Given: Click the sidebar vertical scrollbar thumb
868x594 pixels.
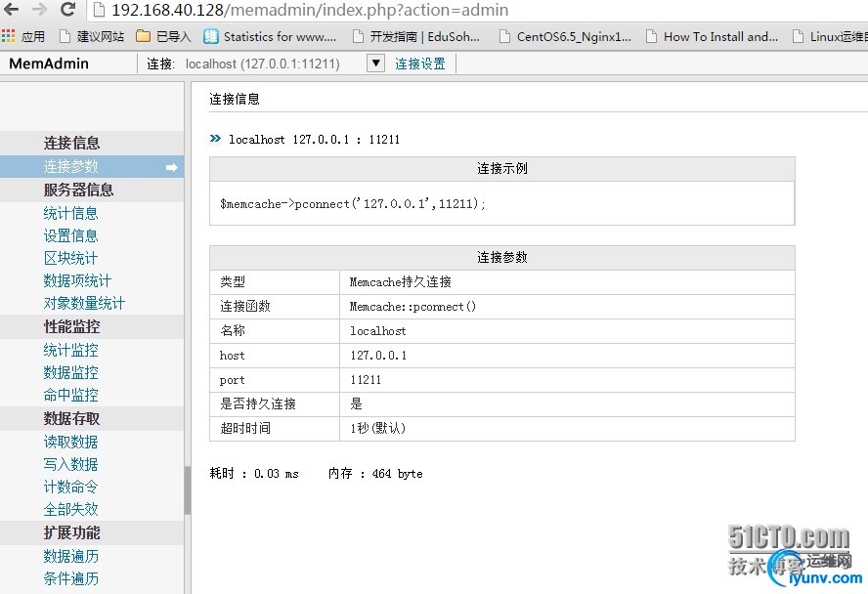Looking at the screenshot, I should (187, 490).
